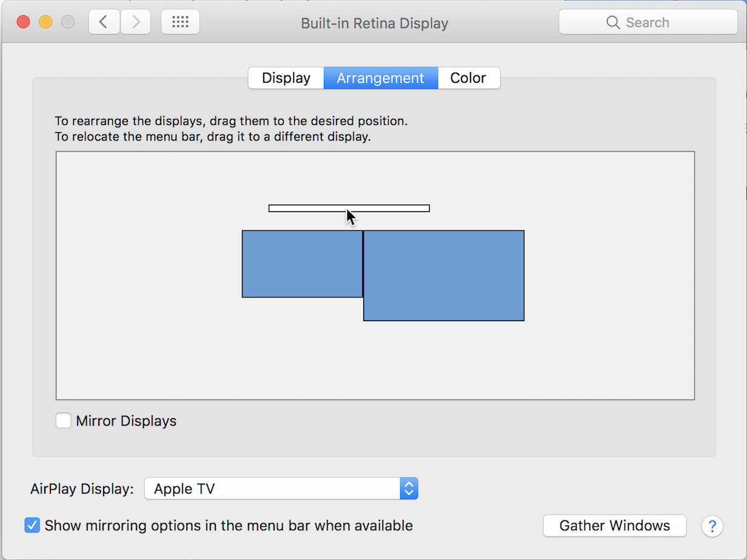747x560 pixels.
Task: Click the red close window button
Action: point(23,22)
